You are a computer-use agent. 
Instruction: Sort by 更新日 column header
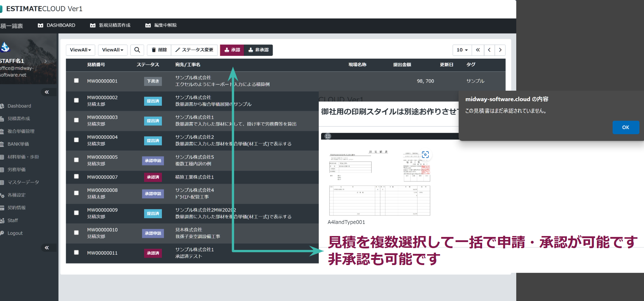446,65
